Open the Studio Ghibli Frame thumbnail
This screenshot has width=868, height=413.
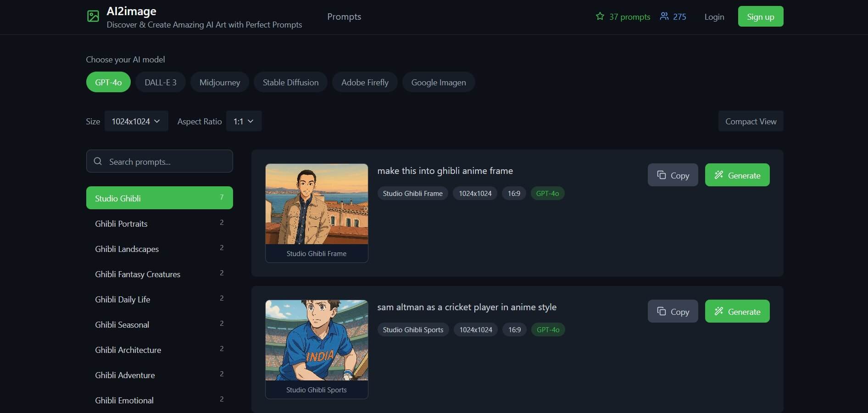[x=317, y=204]
